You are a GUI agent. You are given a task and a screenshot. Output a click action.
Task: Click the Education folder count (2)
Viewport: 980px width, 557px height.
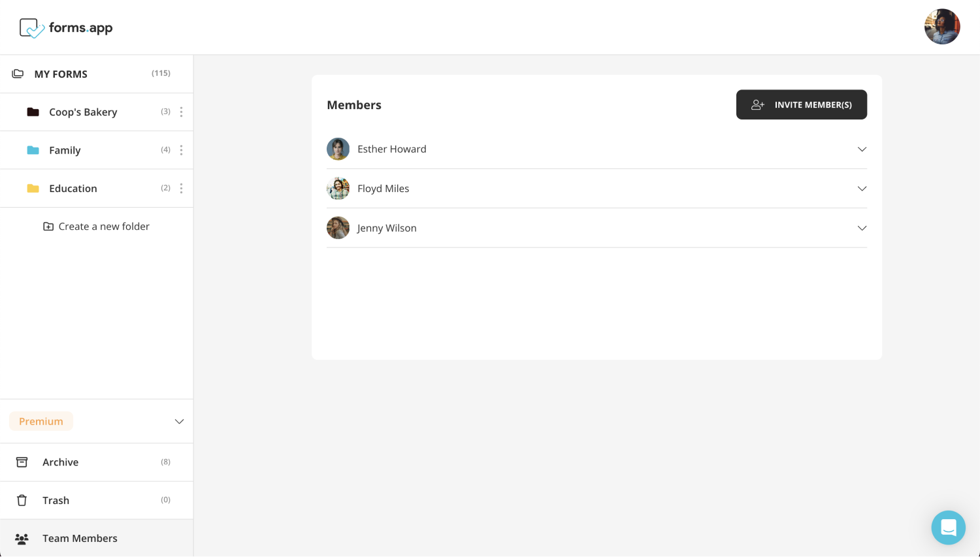pyautogui.click(x=166, y=188)
